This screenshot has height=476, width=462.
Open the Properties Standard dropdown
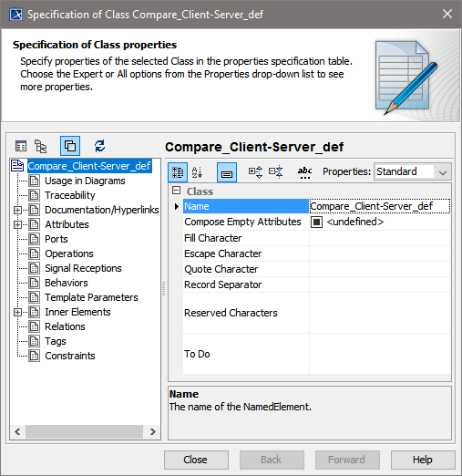coord(413,172)
